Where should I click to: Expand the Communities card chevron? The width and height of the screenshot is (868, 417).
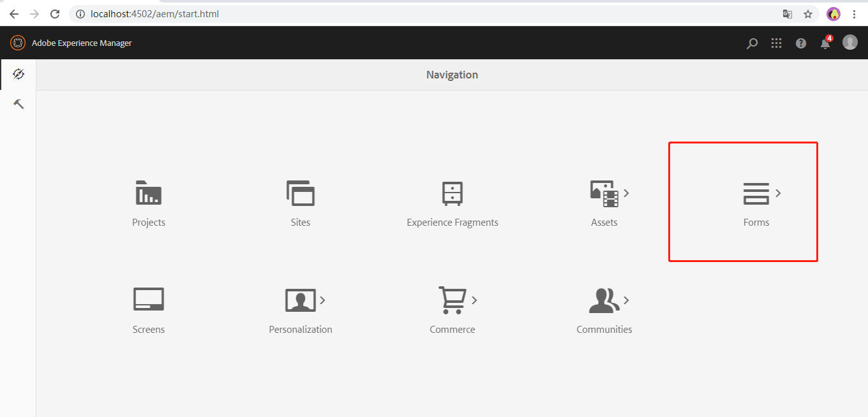[x=626, y=300]
